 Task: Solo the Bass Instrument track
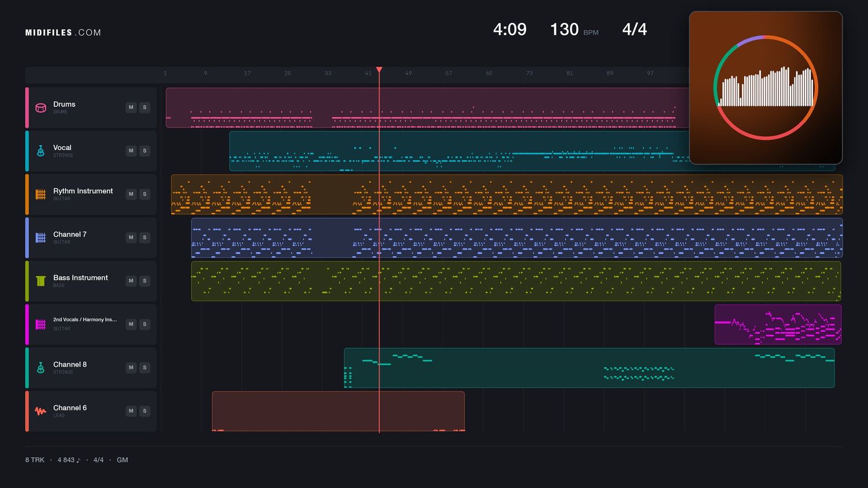(x=145, y=281)
